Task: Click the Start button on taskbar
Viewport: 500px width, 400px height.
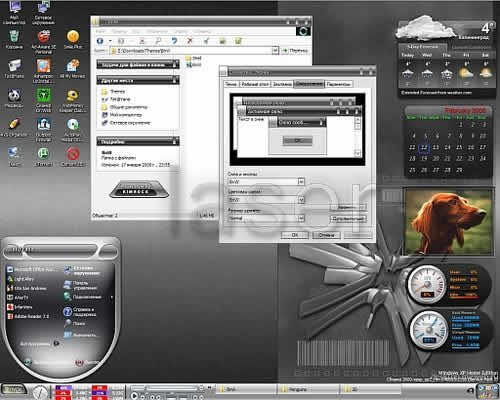Action: pyautogui.click(x=13, y=389)
